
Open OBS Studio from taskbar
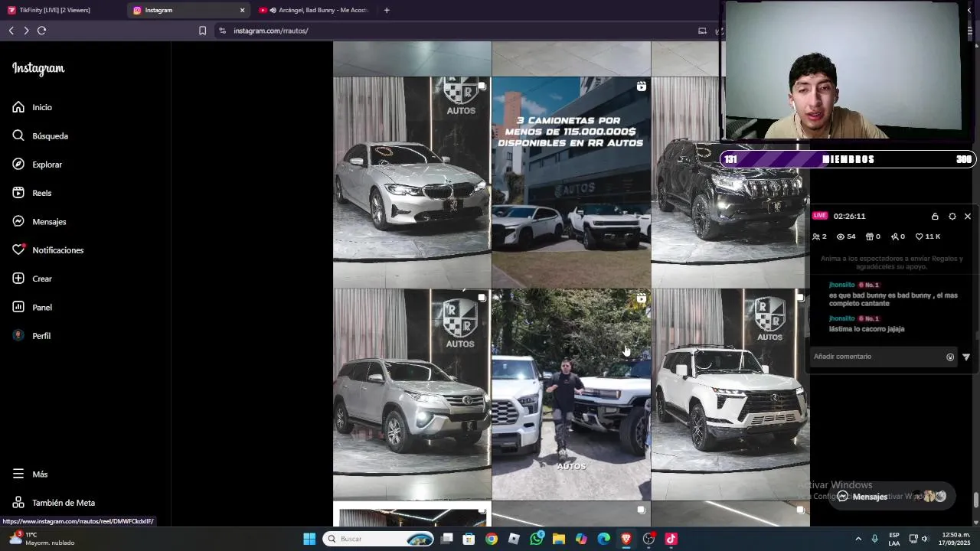click(x=648, y=539)
